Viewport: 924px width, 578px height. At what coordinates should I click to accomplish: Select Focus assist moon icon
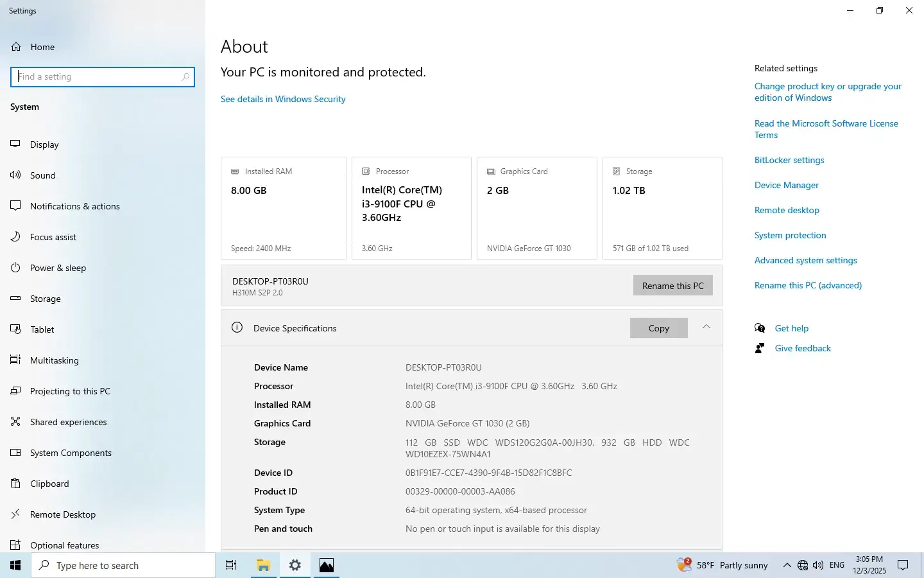coord(16,237)
